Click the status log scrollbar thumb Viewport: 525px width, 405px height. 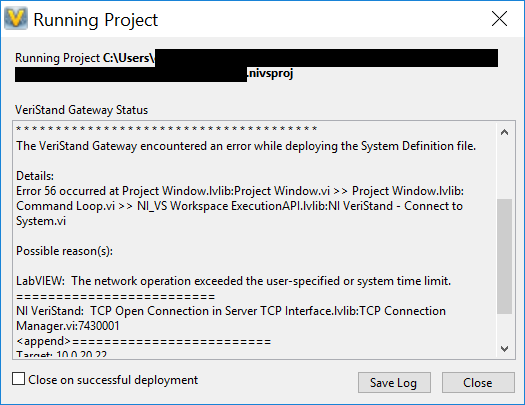[505, 256]
